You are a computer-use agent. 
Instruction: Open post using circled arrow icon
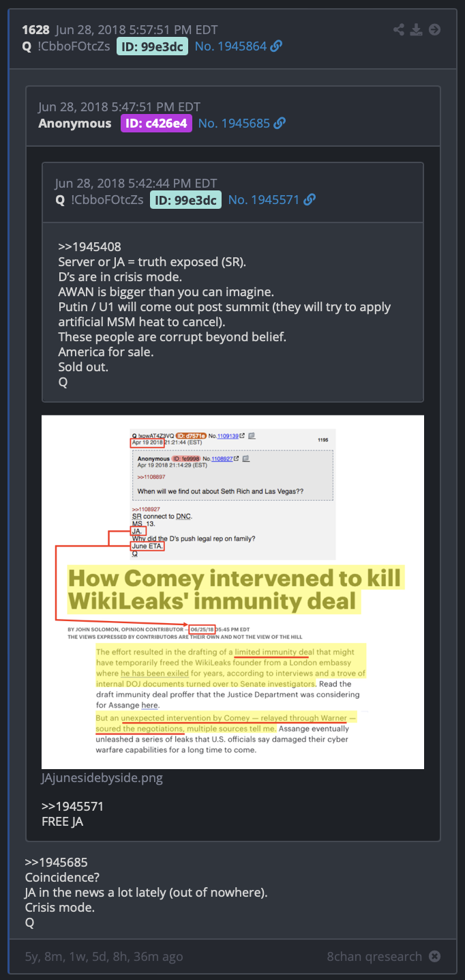[x=434, y=29]
